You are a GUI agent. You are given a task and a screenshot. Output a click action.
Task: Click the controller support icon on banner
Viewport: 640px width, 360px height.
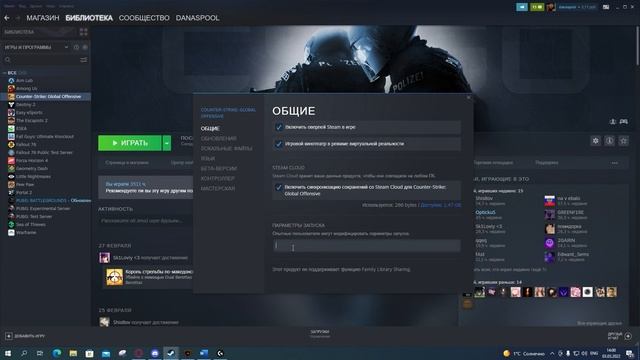[624, 122]
